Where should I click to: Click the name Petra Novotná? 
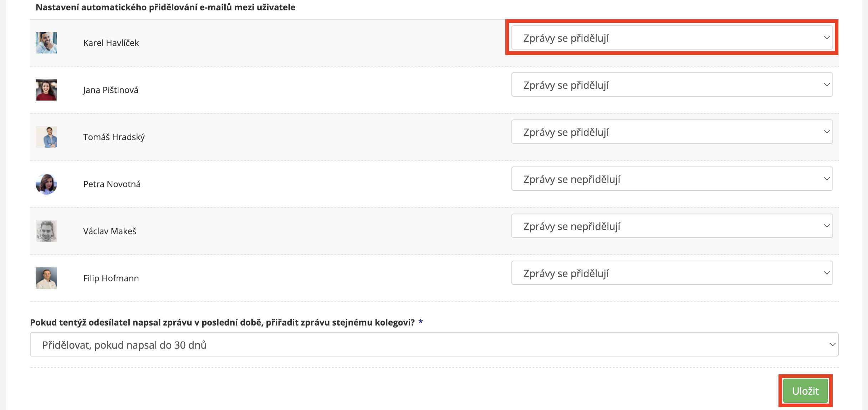point(112,184)
